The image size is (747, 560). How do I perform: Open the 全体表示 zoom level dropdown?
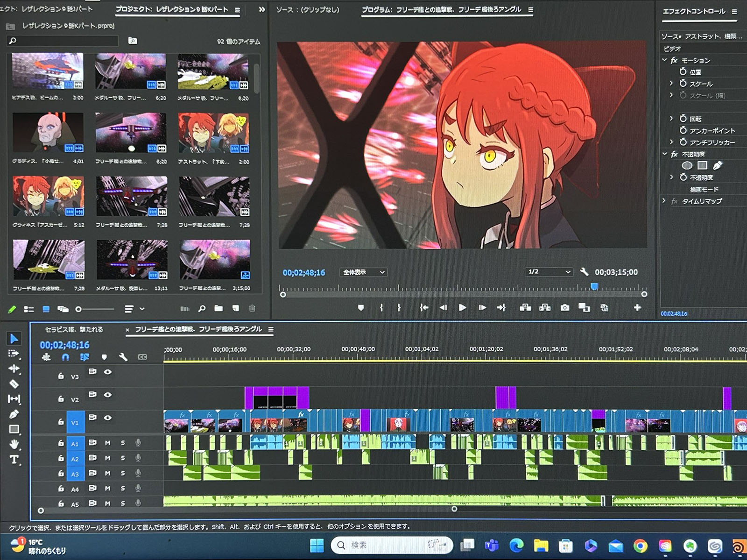click(x=364, y=272)
